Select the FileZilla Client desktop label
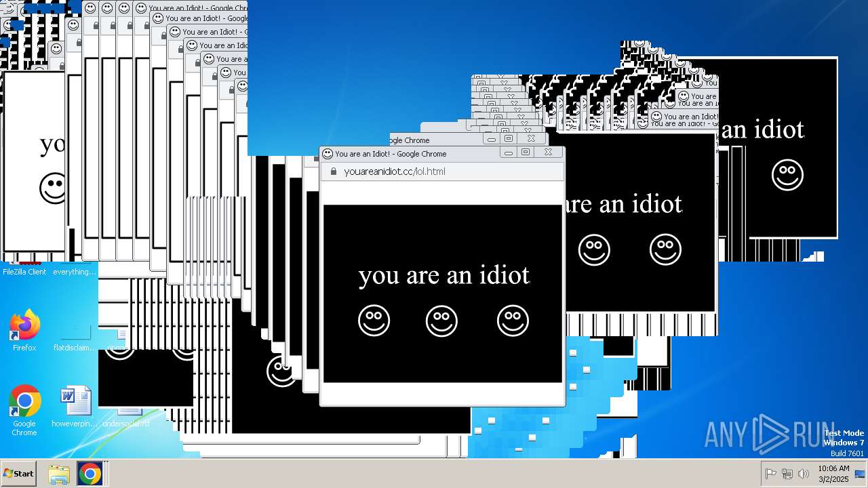The width and height of the screenshot is (868, 488). [x=24, y=272]
